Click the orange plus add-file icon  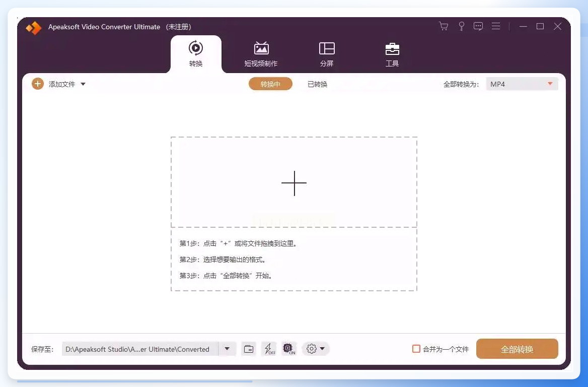(x=37, y=84)
